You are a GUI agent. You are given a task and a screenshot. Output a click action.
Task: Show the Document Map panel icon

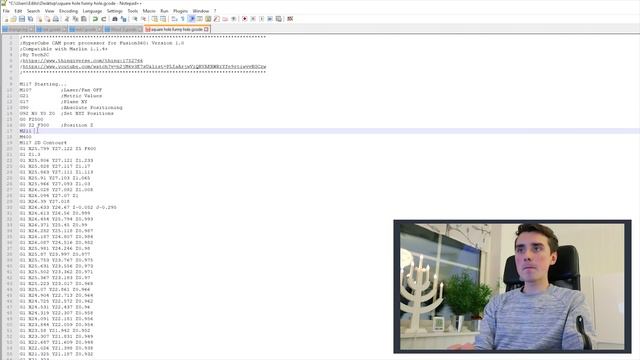pyautogui.click(x=208, y=19)
